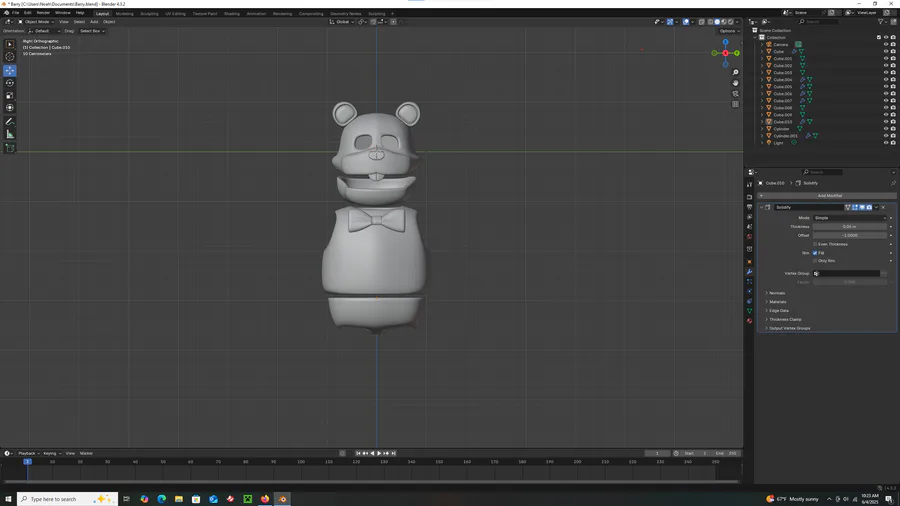Enable Even Thickness checkbox
Viewport: 900px width, 506px height.
point(815,244)
